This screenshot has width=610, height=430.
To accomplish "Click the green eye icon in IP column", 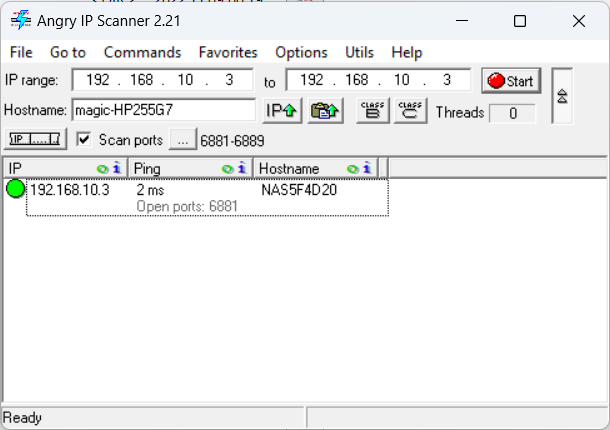I will coord(102,169).
